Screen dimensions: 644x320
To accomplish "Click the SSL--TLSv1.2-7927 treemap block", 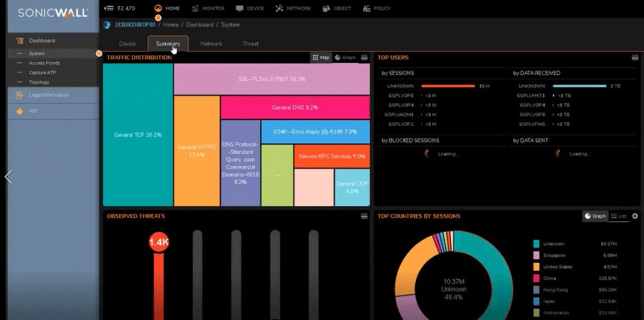I will point(272,79).
